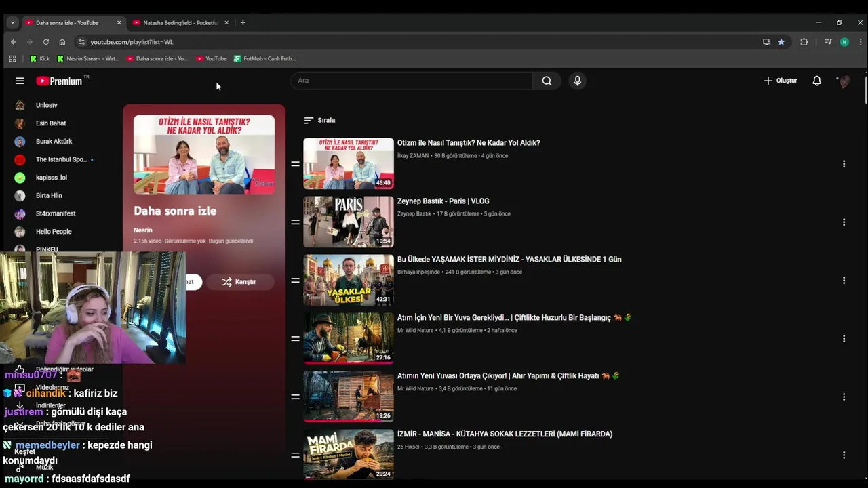Play the Yasaklar Ülkesi thumbnail
The width and height of the screenshot is (868, 488).
[x=349, y=280]
